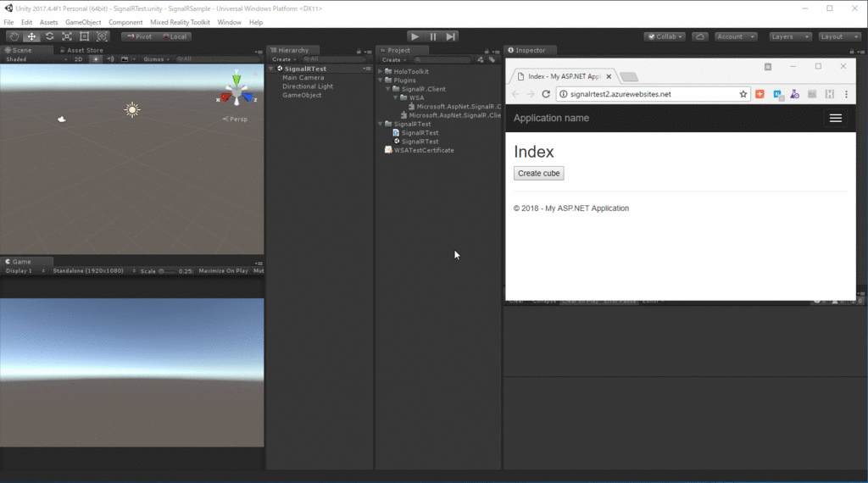Expand the HoloToolkit folder
The height and width of the screenshot is (483, 868).
coord(381,71)
